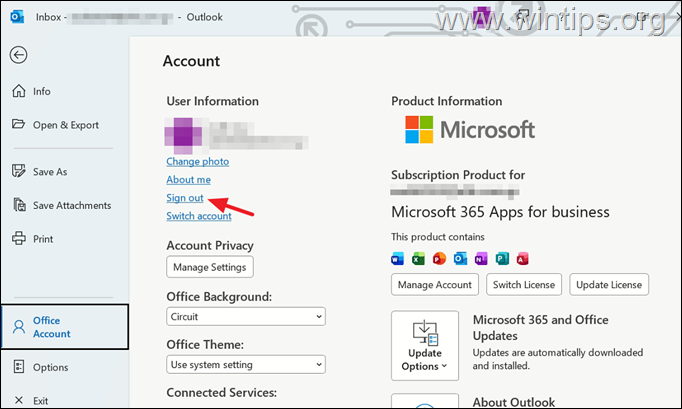Click the OneNote app icon
The height and width of the screenshot is (409, 682).
tap(481, 259)
